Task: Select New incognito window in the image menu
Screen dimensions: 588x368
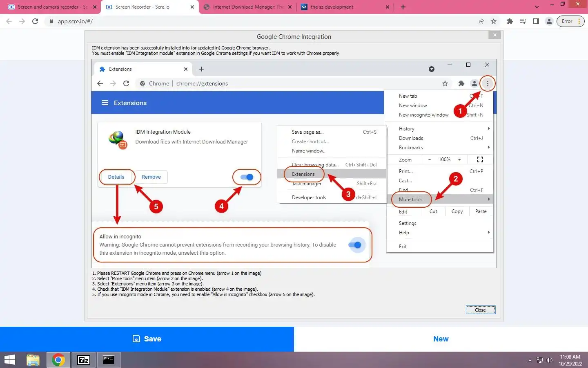Action: coord(423,115)
